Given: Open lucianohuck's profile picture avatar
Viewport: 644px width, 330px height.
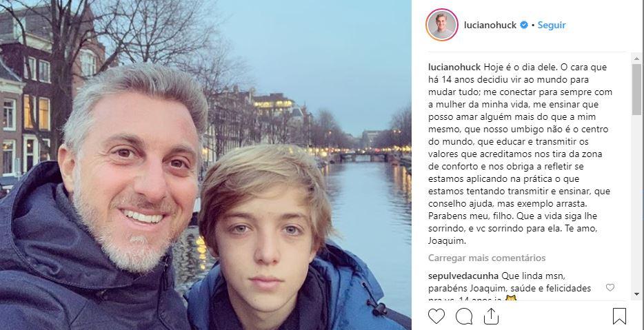Looking at the screenshot, I should click(x=442, y=25).
